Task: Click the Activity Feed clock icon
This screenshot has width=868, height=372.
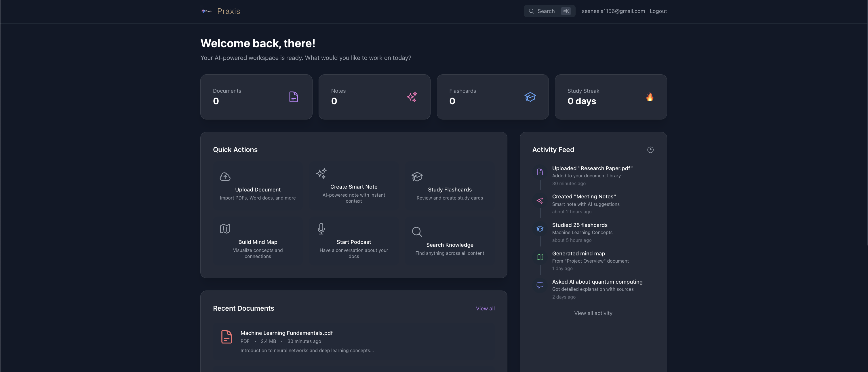Action: (650, 150)
